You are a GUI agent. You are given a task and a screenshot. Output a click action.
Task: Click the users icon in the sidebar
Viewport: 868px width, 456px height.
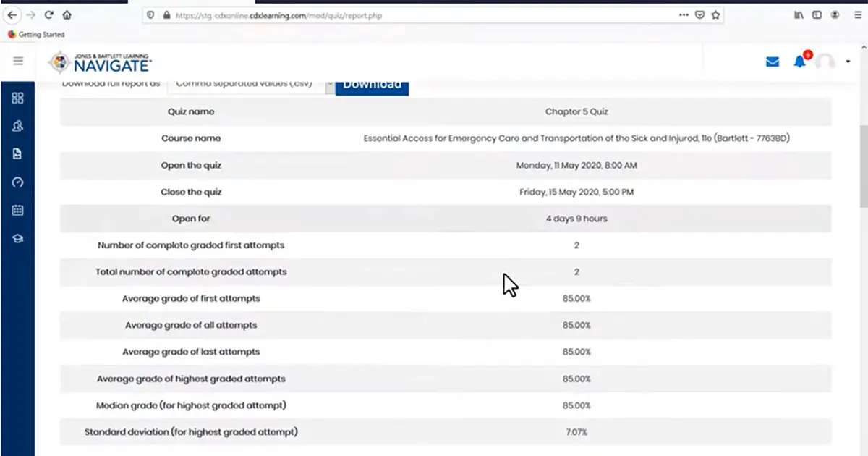pos(17,126)
